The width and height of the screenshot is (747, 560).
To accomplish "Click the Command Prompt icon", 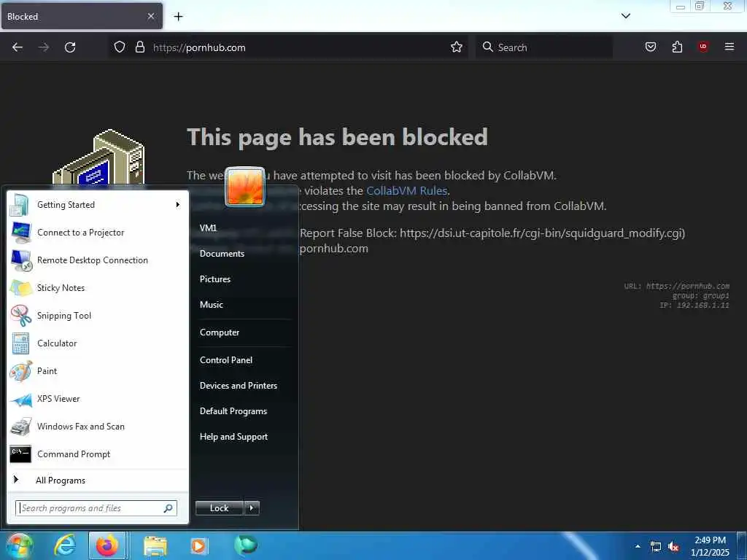I will tap(21, 454).
